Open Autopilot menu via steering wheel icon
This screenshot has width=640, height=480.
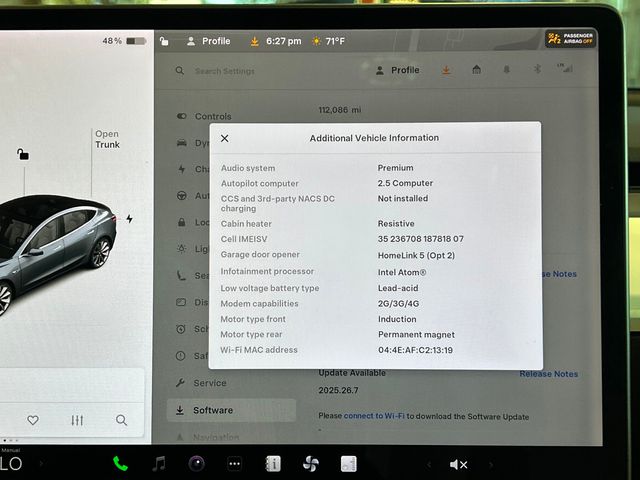coord(182,196)
